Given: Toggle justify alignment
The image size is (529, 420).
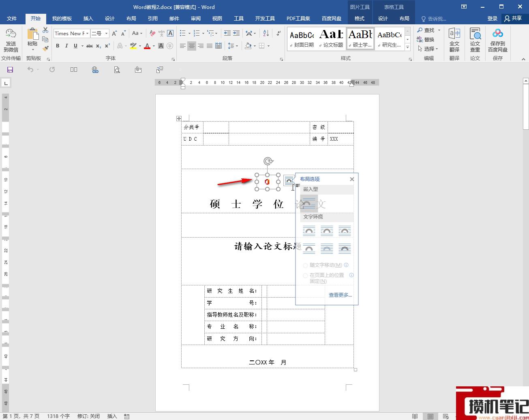Looking at the screenshot, I should (x=210, y=46).
